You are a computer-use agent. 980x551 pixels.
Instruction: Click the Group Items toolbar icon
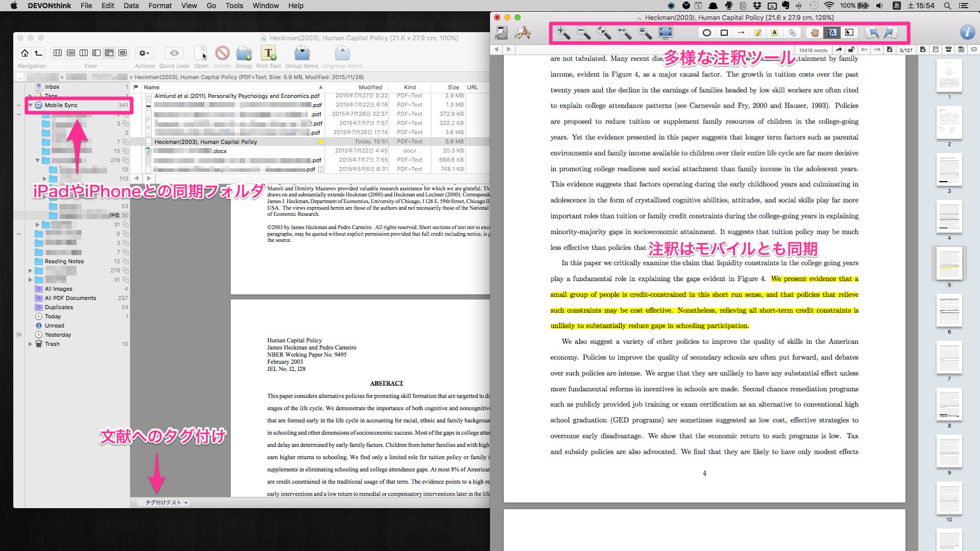[302, 53]
